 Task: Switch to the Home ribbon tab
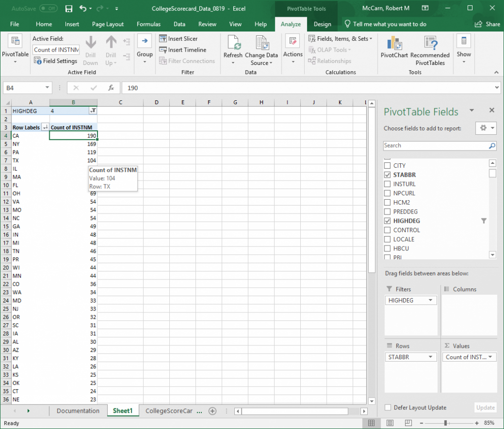click(x=44, y=24)
